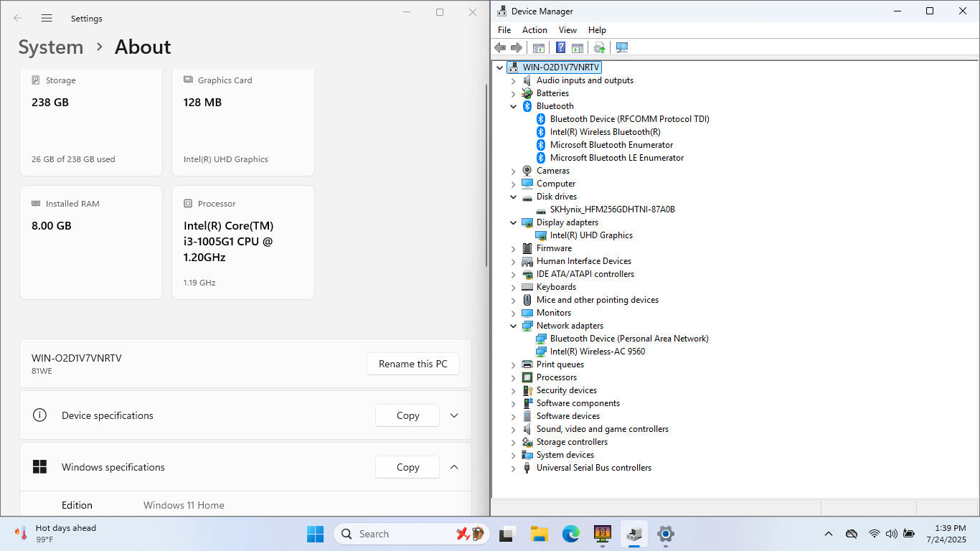Click the OneDrive cloud icon in system tray

[852, 534]
